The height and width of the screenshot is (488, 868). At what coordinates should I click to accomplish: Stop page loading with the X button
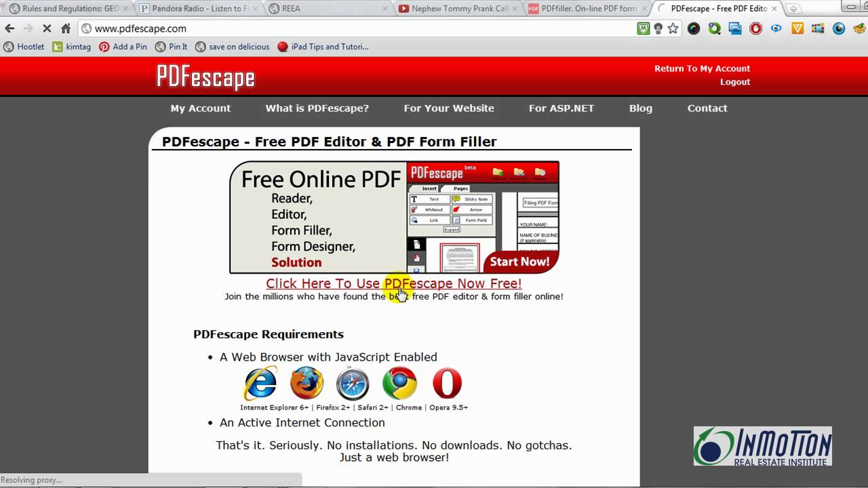pos(47,28)
